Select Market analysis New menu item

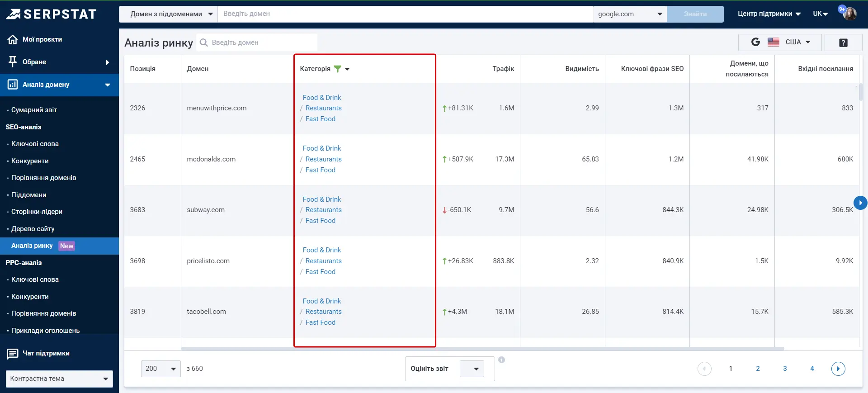tap(59, 246)
